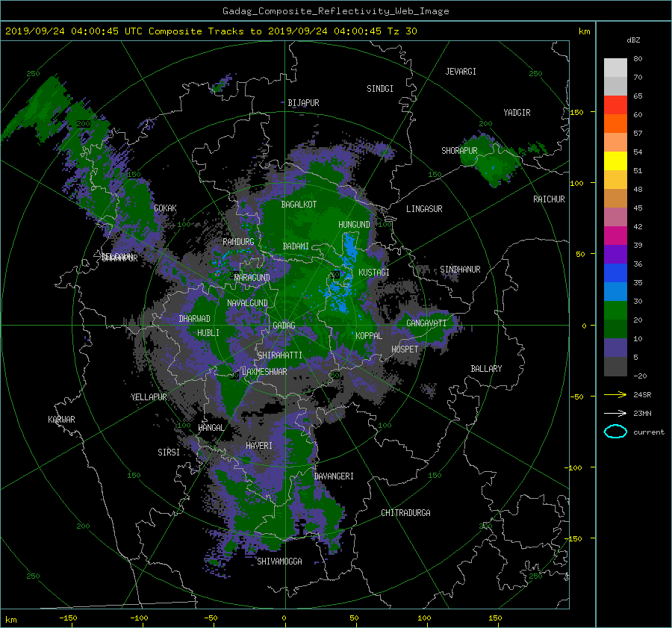This screenshot has width=672, height=628.
Task: Click the DAVANGERI city label
Action: coord(334,476)
